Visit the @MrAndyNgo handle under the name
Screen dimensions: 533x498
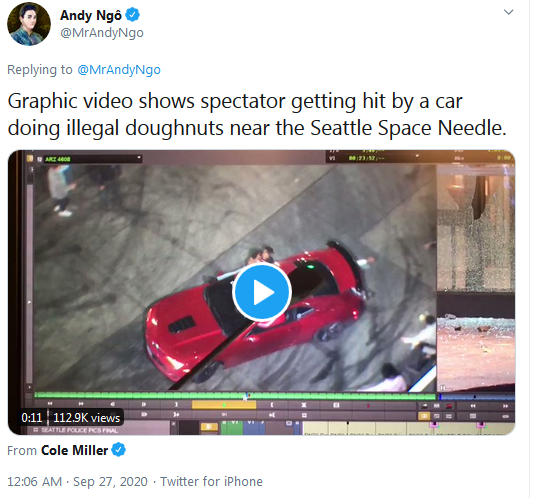pos(102,33)
